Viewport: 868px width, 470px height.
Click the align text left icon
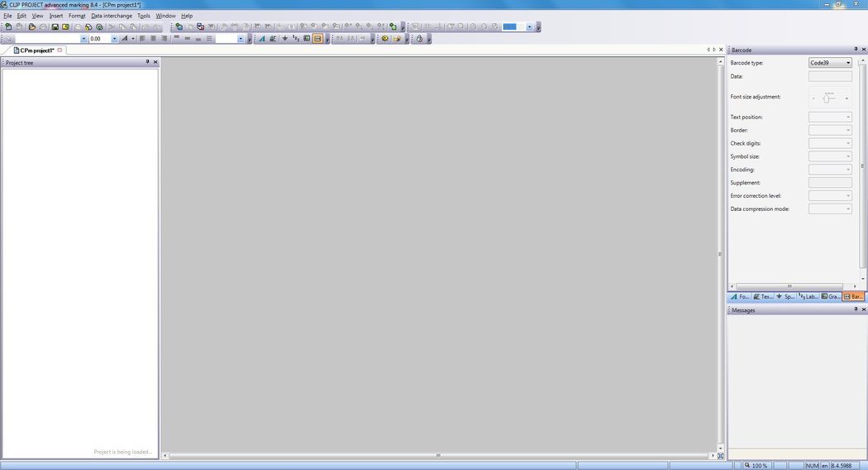[142, 39]
